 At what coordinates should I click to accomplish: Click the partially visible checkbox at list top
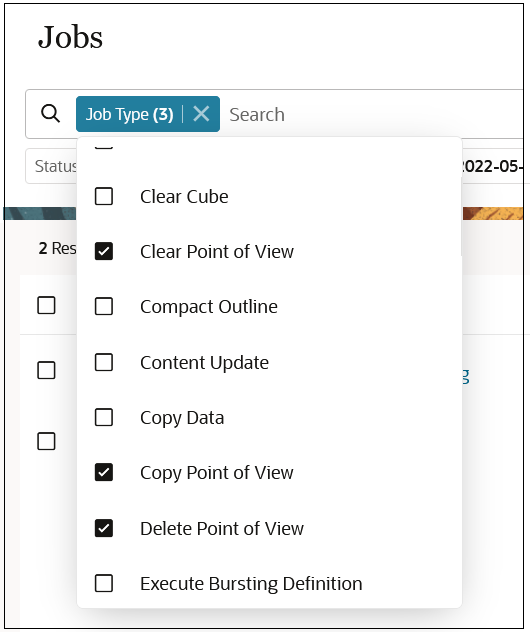[104, 145]
